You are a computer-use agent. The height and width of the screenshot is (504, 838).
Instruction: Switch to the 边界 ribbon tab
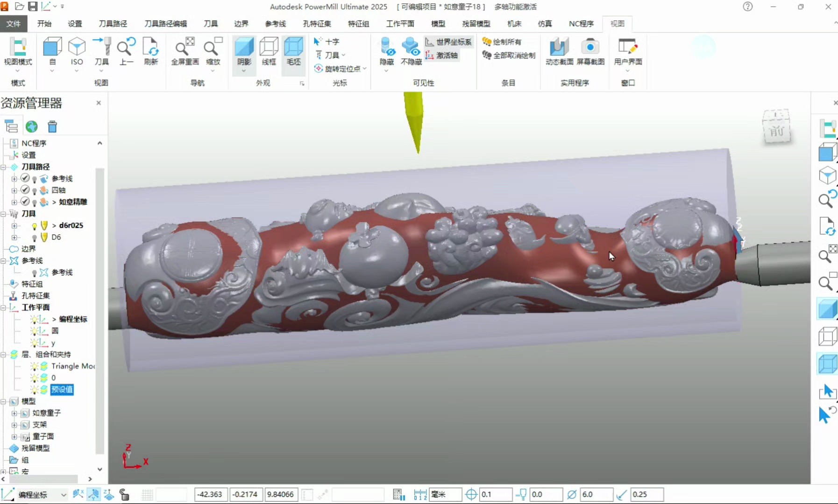(241, 23)
